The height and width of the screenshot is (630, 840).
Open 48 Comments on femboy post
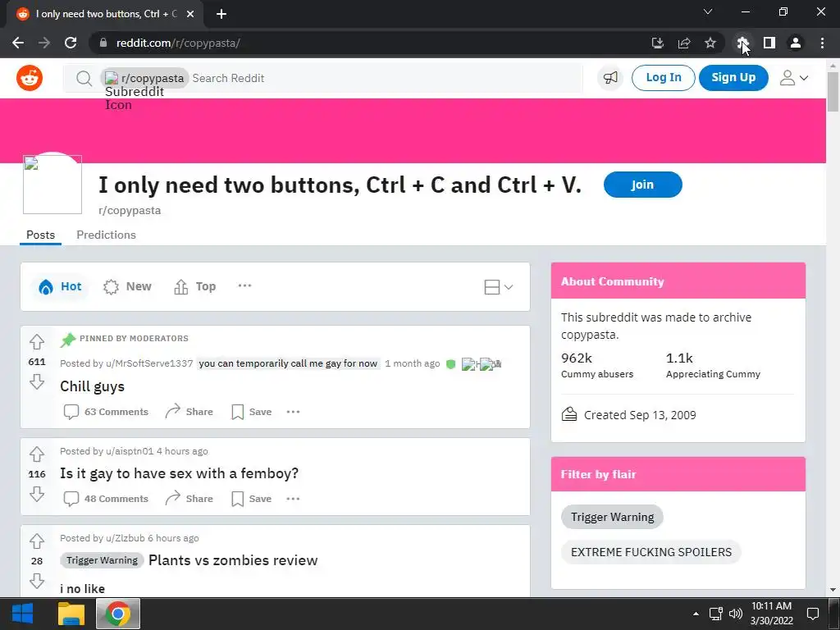click(x=106, y=498)
